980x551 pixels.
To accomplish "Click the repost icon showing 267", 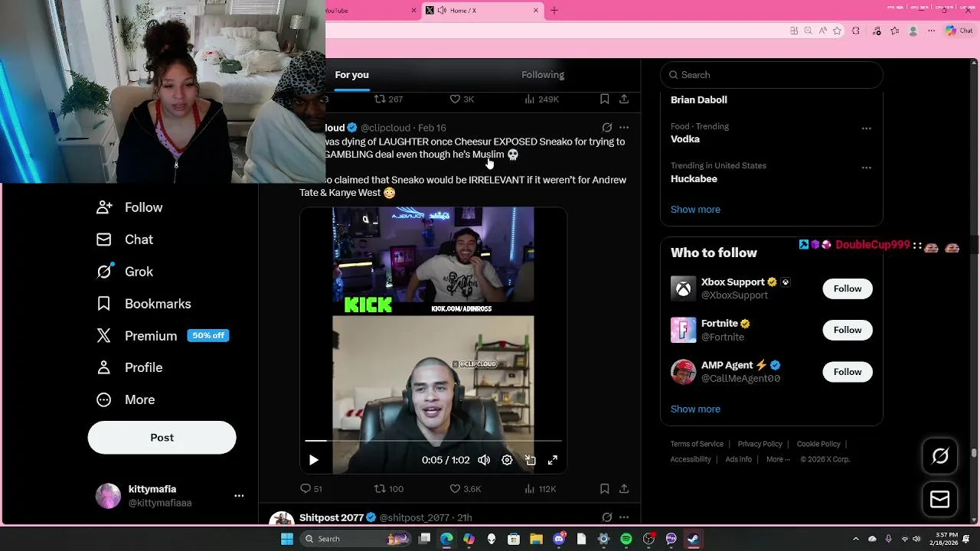I will (x=380, y=99).
